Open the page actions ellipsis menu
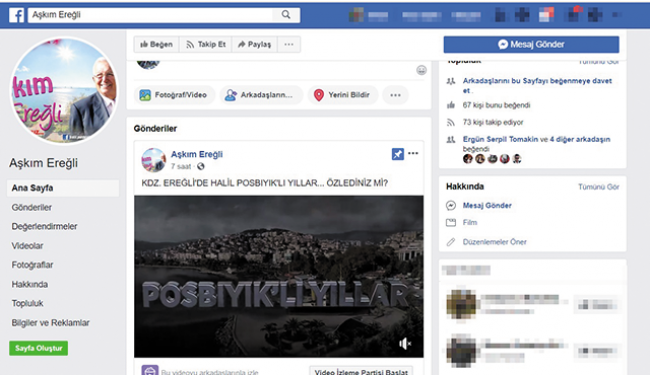This screenshot has width=650, height=375. (289, 44)
